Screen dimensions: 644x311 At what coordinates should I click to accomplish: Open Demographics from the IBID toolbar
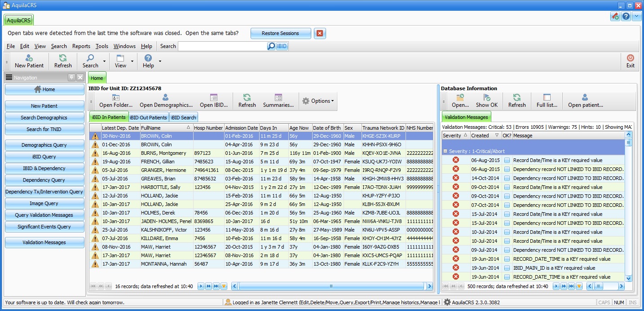click(166, 98)
